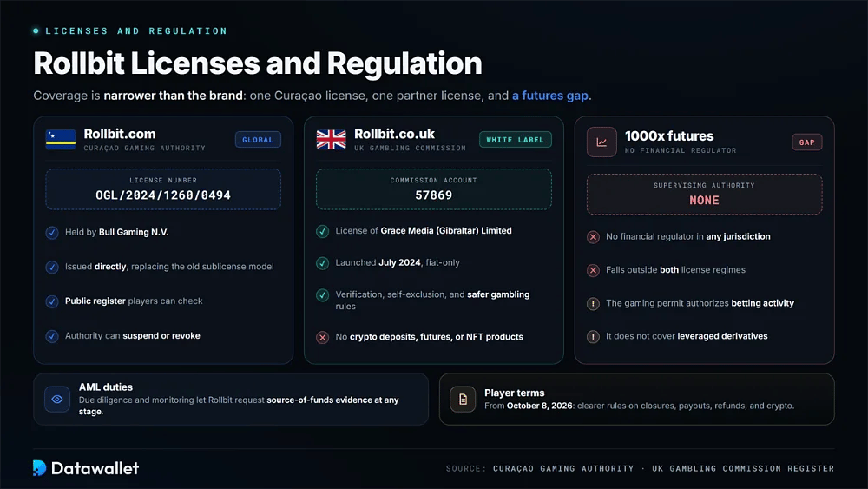The width and height of the screenshot is (868, 489).
Task: Click the Curaçao flag icon
Action: (x=61, y=140)
